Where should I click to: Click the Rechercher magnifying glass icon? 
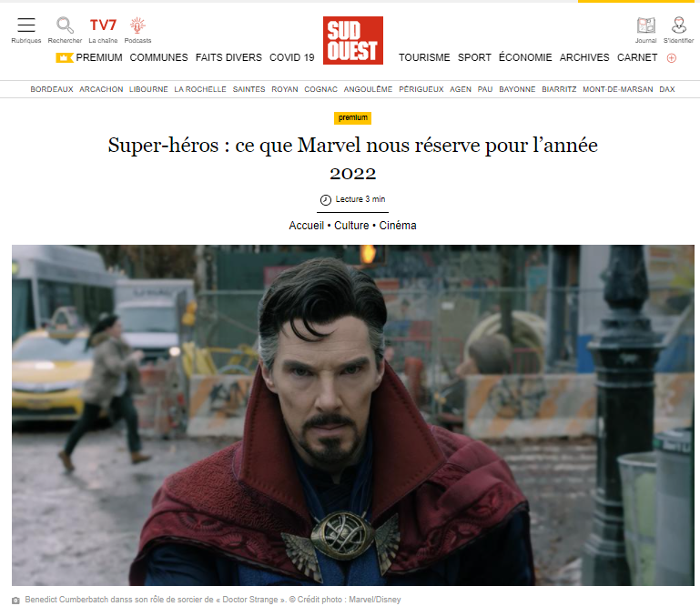(x=65, y=25)
